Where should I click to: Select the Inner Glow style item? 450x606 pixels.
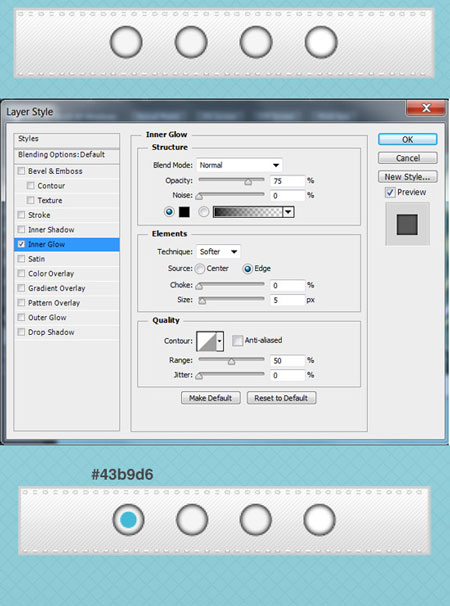(66, 244)
